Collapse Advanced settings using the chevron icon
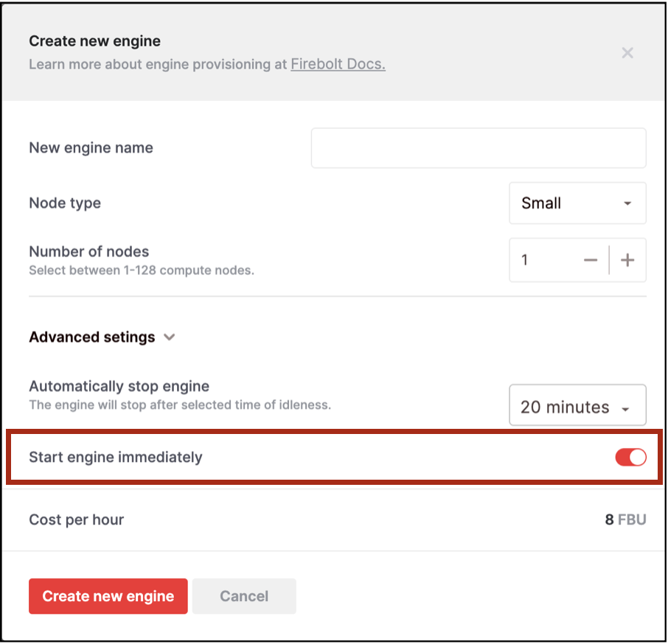The height and width of the screenshot is (644, 668). [x=170, y=337]
